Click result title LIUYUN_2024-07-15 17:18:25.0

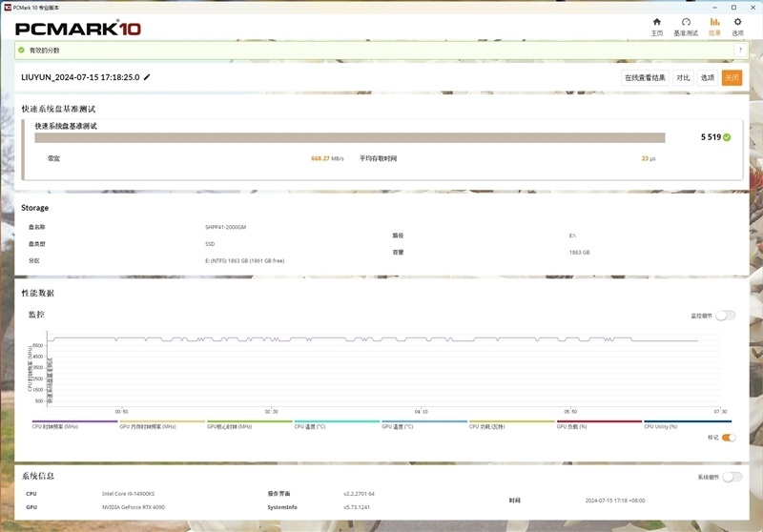click(80, 77)
